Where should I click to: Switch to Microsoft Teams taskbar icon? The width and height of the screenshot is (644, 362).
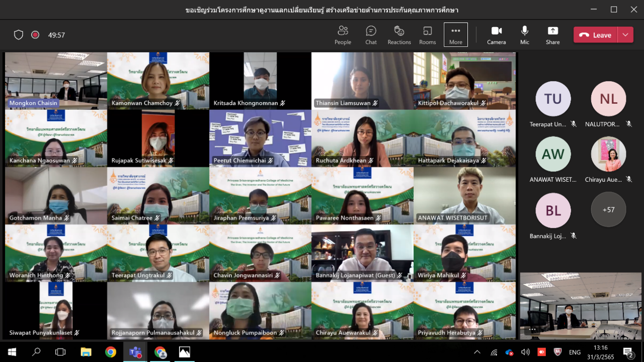tap(135, 352)
